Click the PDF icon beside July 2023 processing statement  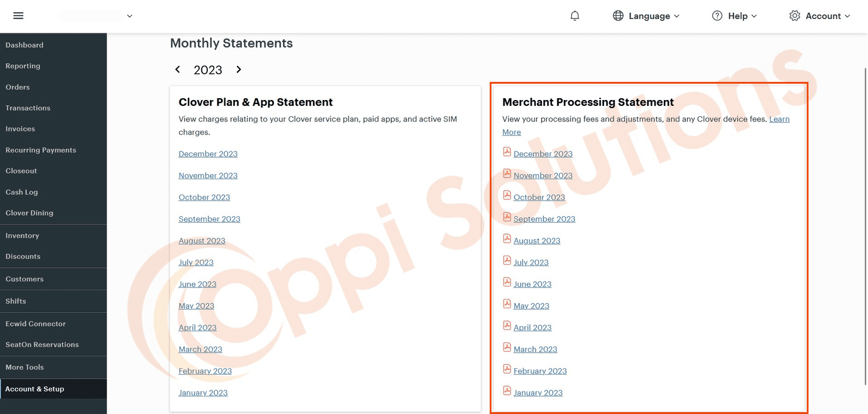tap(507, 260)
